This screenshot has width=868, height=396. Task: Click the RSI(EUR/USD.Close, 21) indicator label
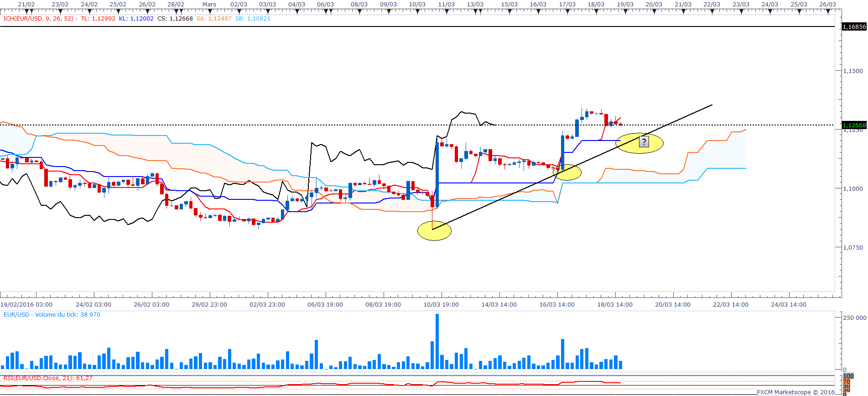[48, 378]
